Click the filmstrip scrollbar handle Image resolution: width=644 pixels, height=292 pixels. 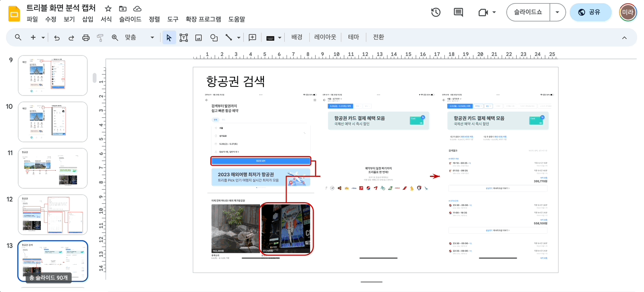pyautogui.click(x=95, y=78)
